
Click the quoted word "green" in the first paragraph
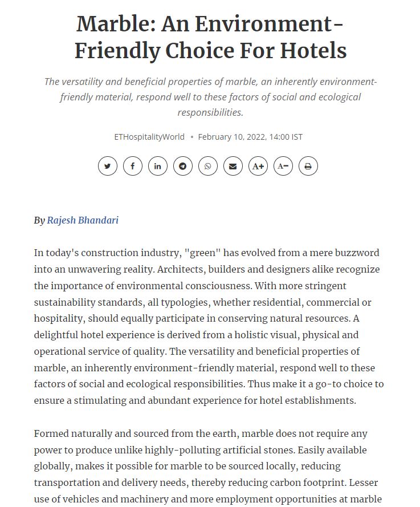pyautogui.click(x=202, y=253)
